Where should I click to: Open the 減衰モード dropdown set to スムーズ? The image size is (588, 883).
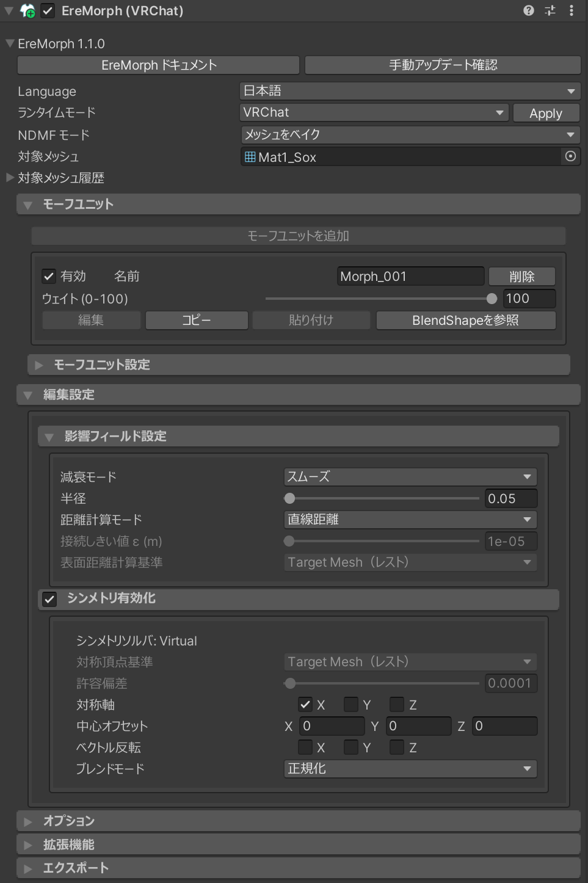[x=410, y=476]
